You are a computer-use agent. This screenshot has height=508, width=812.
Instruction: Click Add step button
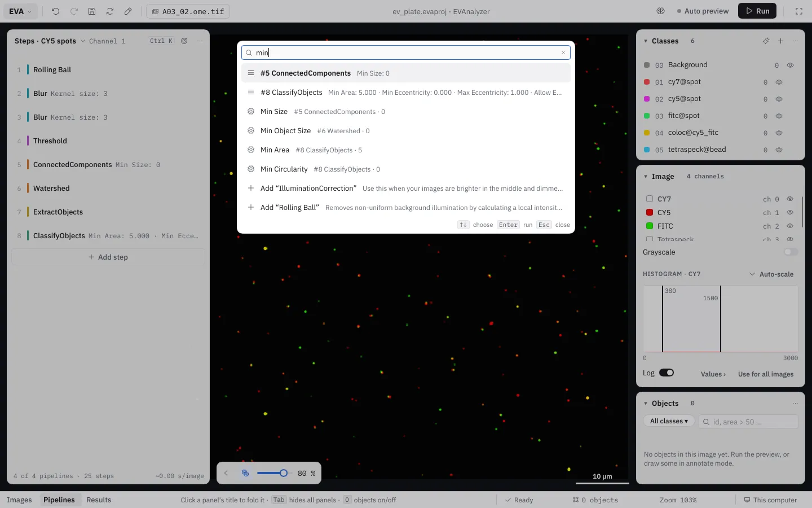coord(108,257)
